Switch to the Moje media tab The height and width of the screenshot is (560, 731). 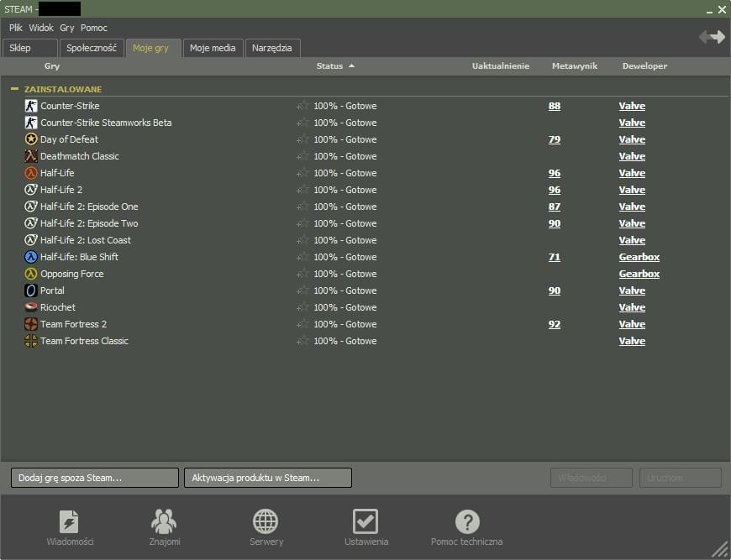point(213,48)
